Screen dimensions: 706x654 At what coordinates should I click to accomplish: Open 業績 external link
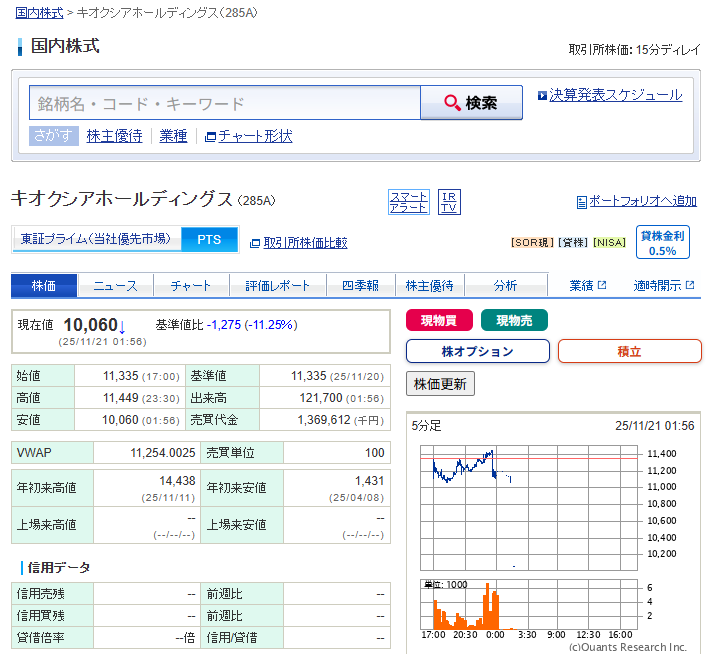(588, 285)
